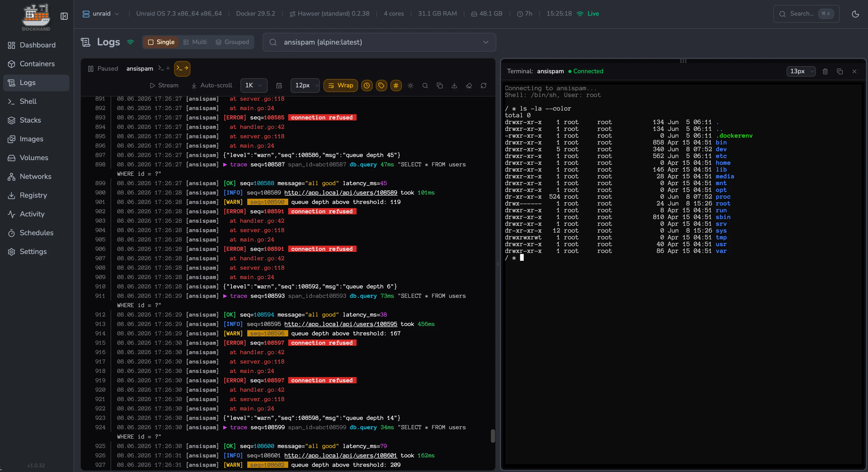
Task: Switch logs to Grouped mode
Action: click(232, 42)
